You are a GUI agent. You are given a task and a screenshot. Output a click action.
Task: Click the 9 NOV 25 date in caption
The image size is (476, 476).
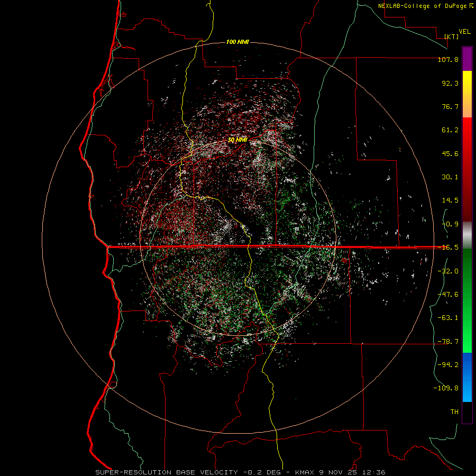tap(338, 472)
